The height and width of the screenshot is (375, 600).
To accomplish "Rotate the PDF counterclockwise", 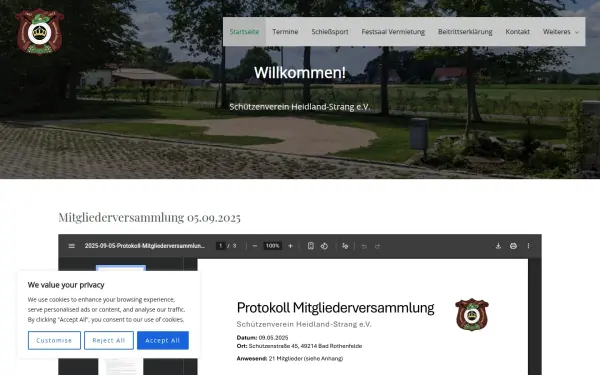I will 324,246.
